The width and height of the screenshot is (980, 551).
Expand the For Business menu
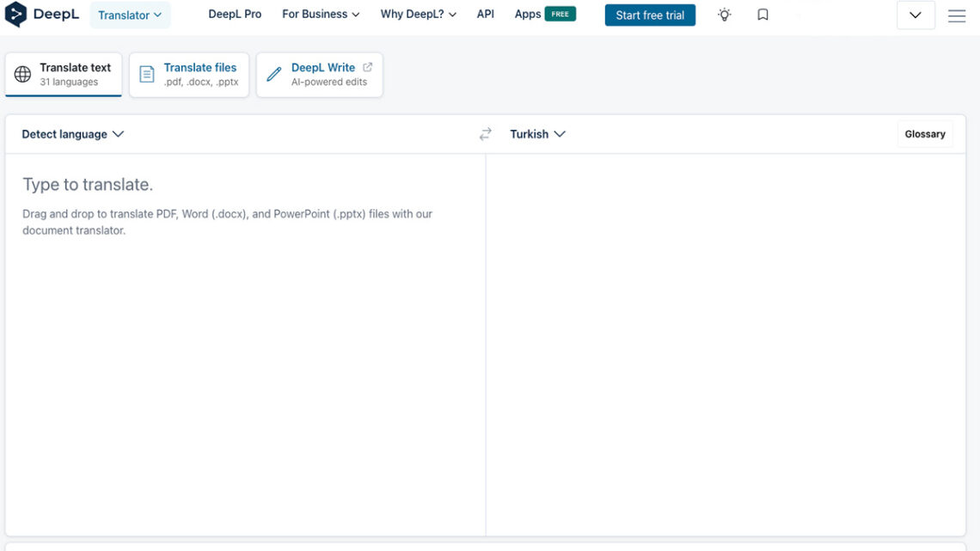[321, 14]
